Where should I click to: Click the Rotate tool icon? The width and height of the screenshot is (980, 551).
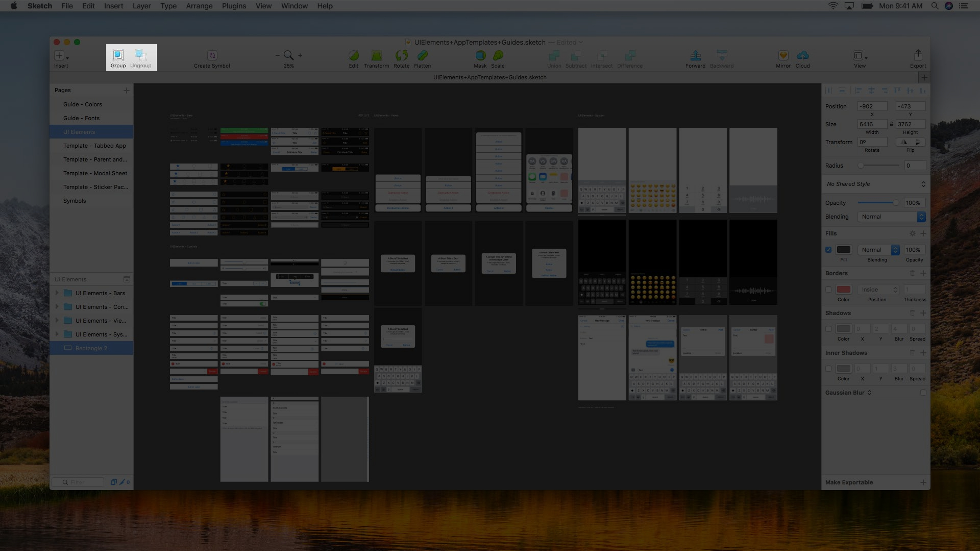click(401, 56)
